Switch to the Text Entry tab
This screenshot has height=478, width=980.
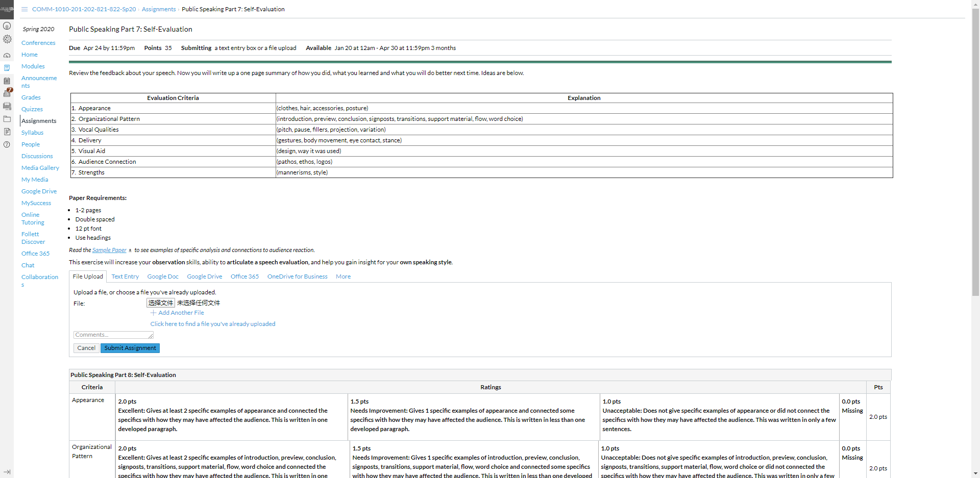click(x=125, y=276)
